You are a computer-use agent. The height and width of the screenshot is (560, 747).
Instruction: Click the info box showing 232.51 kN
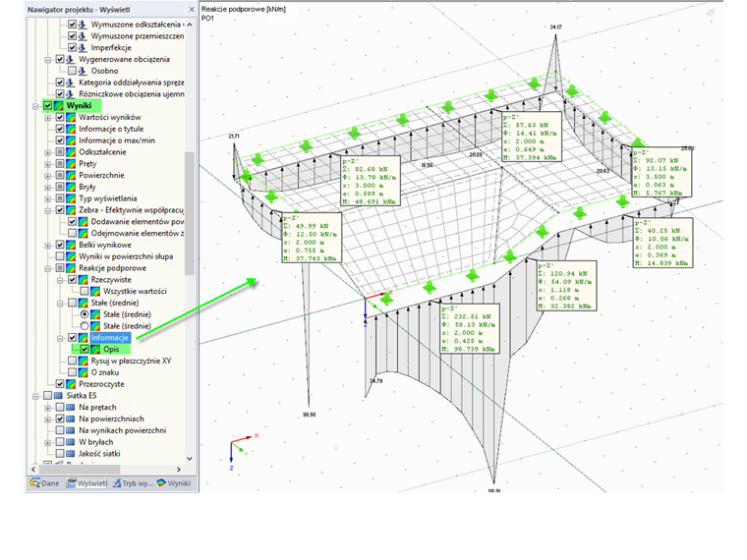coord(470,328)
